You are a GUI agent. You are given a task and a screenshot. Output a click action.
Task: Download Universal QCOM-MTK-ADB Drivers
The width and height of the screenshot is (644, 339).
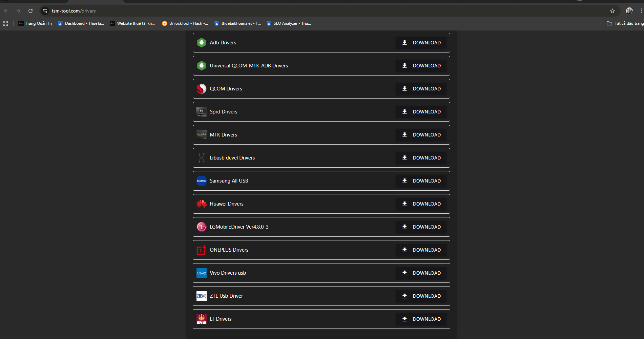pos(421,66)
